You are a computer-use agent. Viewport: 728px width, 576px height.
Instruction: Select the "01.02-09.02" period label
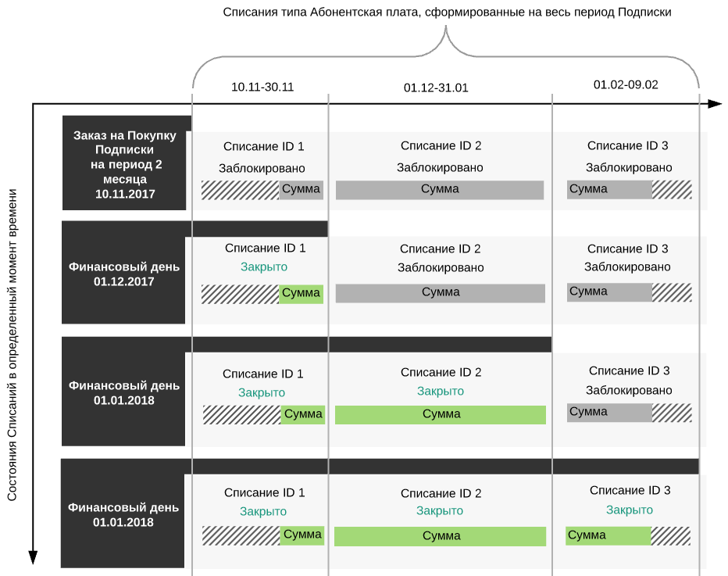[626, 84]
